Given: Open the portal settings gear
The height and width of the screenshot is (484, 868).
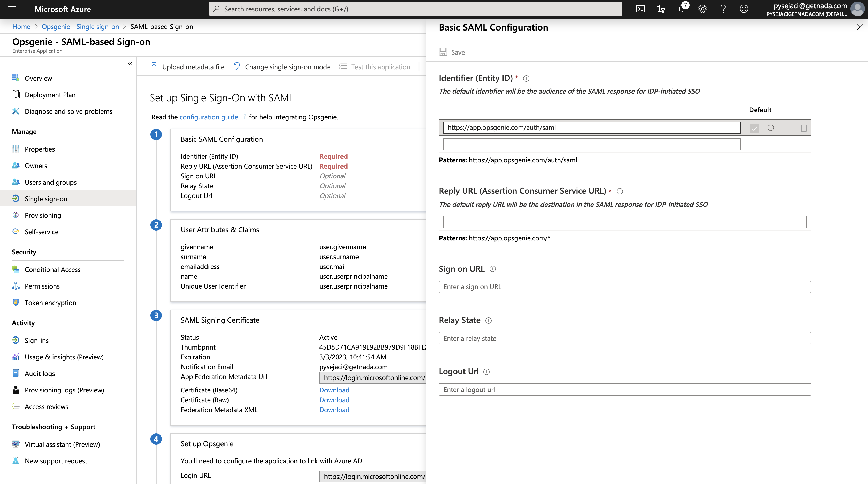Looking at the screenshot, I should [x=702, y=9].
